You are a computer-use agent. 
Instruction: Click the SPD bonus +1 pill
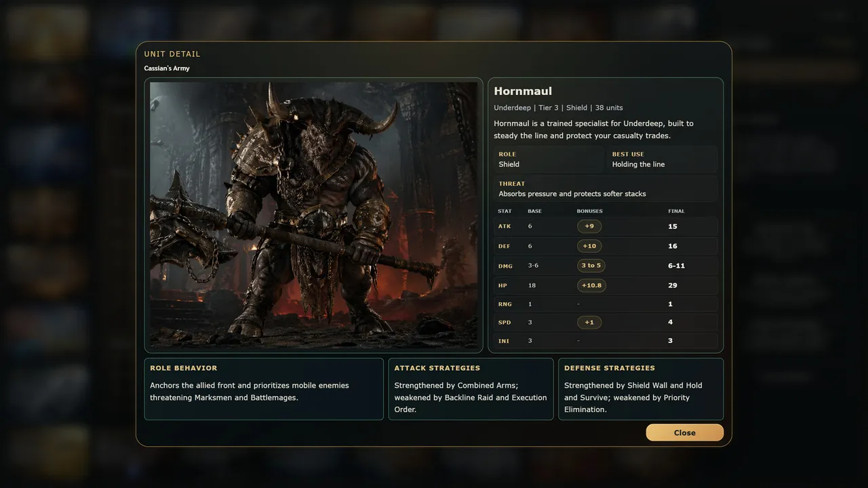point(589,322)
